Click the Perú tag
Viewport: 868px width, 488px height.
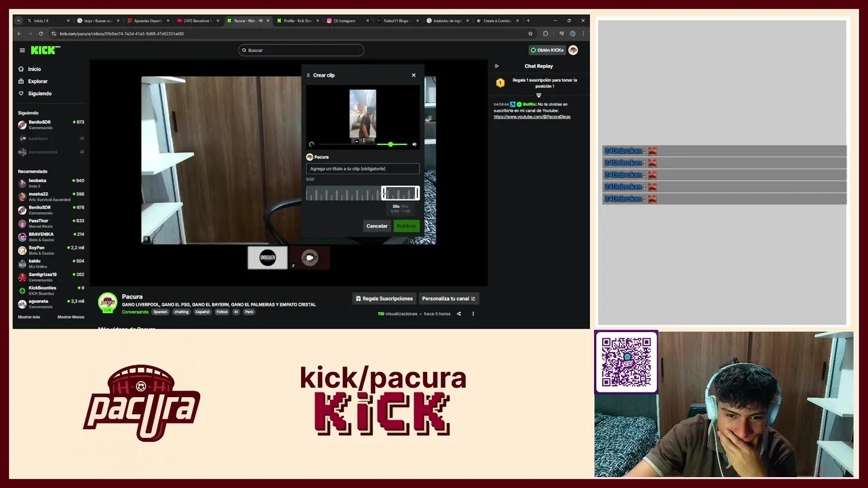coord(249,312)
